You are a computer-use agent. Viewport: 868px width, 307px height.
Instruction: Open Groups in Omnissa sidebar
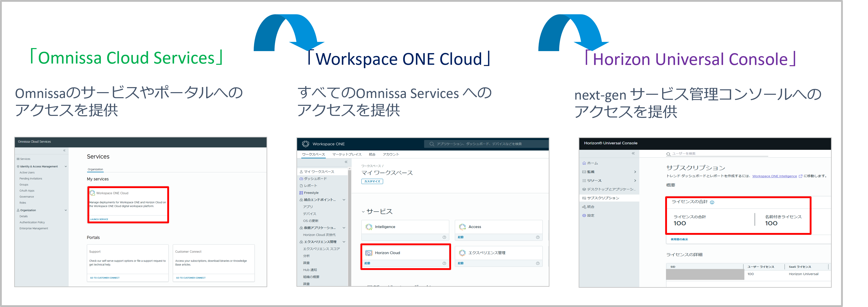pos(24,184)
